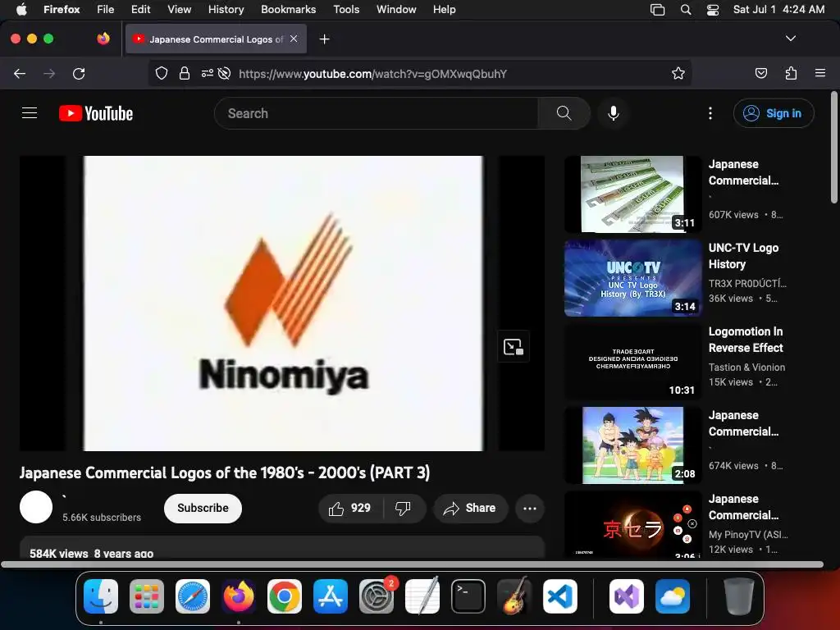Viewport: 840px width, 630px height.
Task: Click the YouTube search input field
Action: (x=376, y=113)
